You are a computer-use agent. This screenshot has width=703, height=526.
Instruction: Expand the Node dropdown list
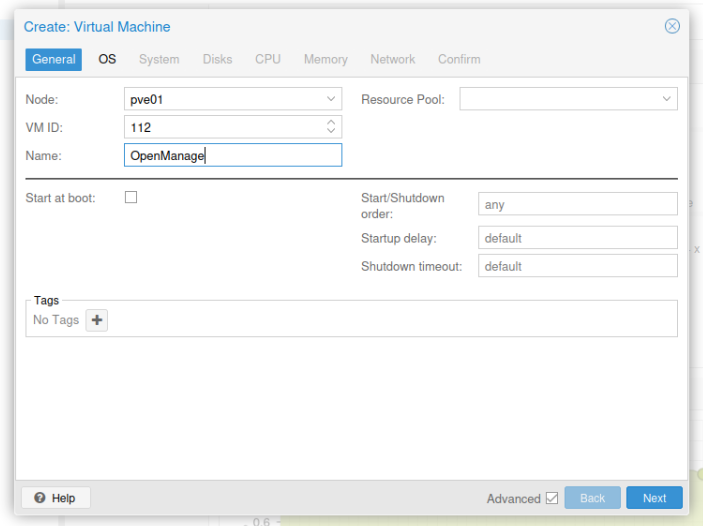[331, 99]
